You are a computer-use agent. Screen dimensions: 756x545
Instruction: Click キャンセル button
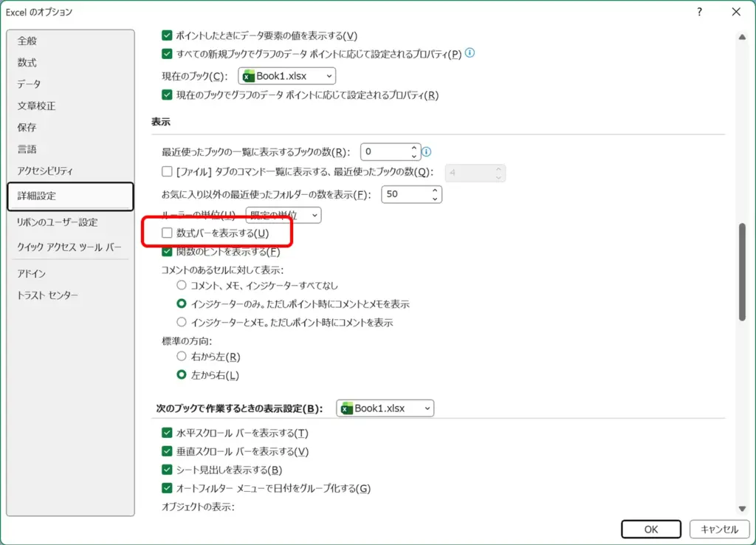[714, 529]
